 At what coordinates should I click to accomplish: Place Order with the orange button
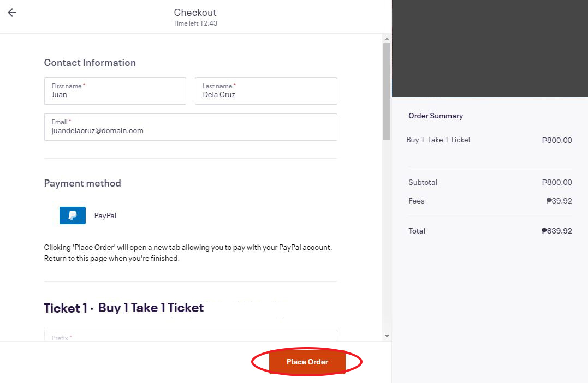[x=307, y=362]
